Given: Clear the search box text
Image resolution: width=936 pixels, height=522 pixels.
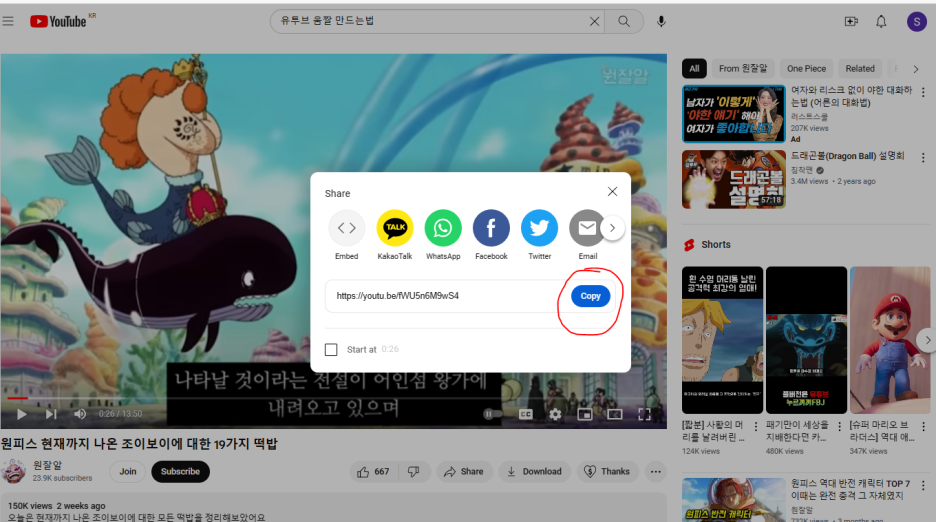Looking at the screenshot, I should click(x=594, y=22).
